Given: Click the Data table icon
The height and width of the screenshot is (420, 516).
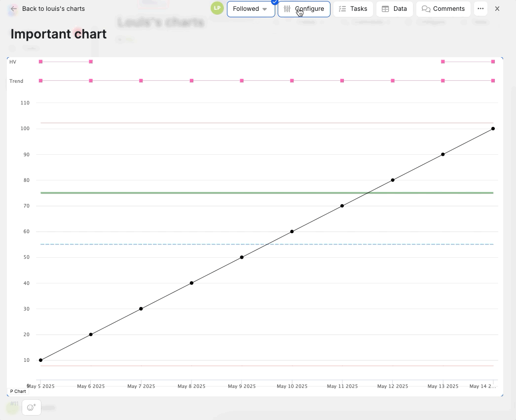Looking at the screenshot, I should click(x=385, y=9).
